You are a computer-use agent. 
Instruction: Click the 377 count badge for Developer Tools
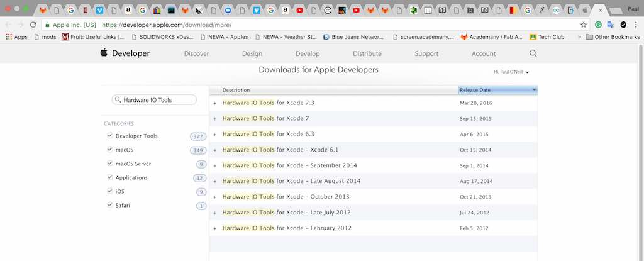tap(198, 136)
